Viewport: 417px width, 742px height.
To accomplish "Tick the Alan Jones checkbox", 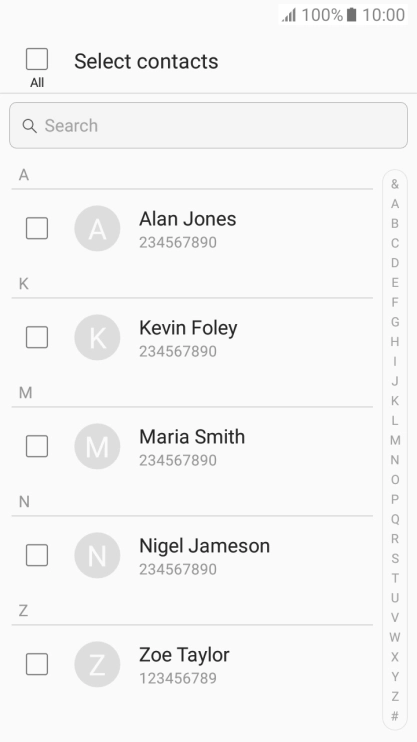I will [x=37, y=229].
